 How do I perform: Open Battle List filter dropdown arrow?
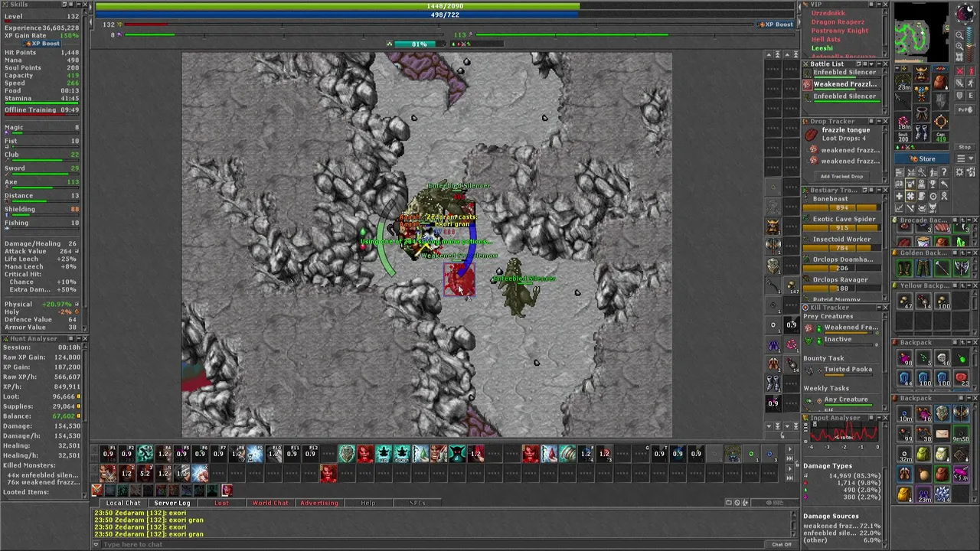pos(871,64)
